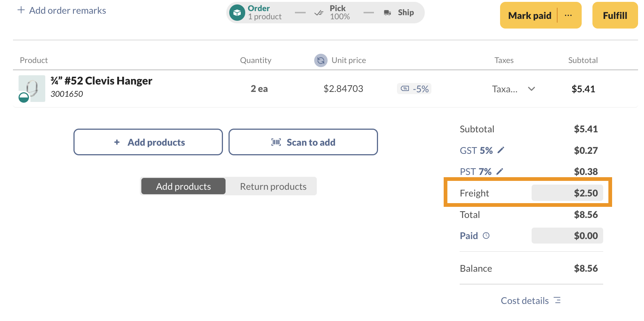Viewport: 644px width, 321px height.
Task: Click the Mark paid button
Action: (529, 16)
